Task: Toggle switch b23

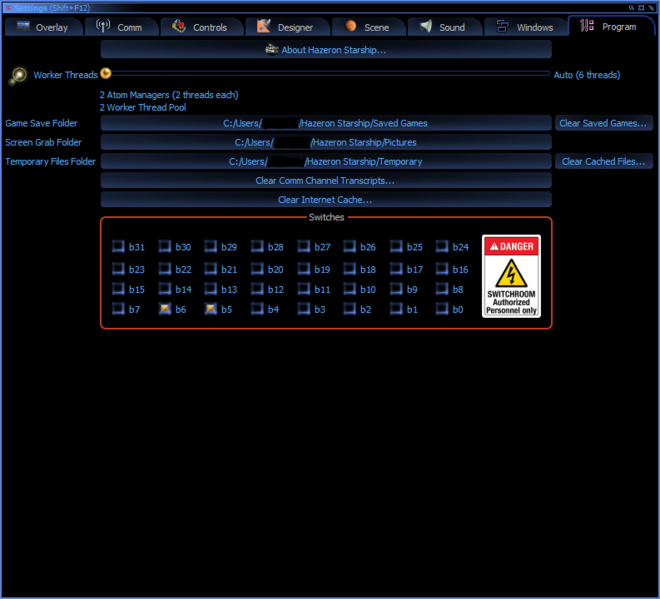Action: click(118, 269)
